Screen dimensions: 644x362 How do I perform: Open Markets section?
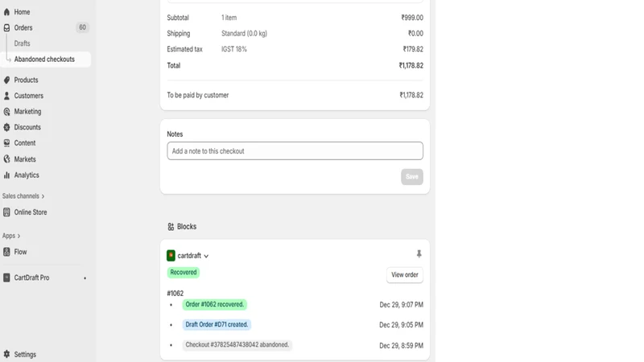point(25,159)
